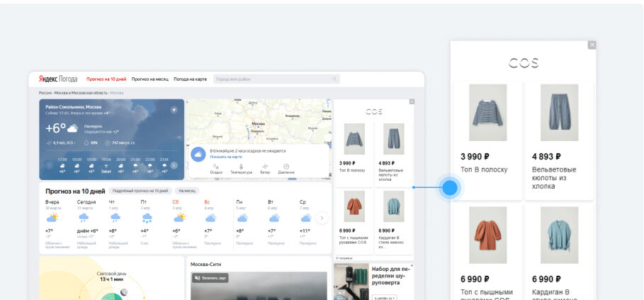The width and height of the screenshot is (644, 300).
Task: Click the magnifier icon in the search field
Action: (x=334, y=79)
